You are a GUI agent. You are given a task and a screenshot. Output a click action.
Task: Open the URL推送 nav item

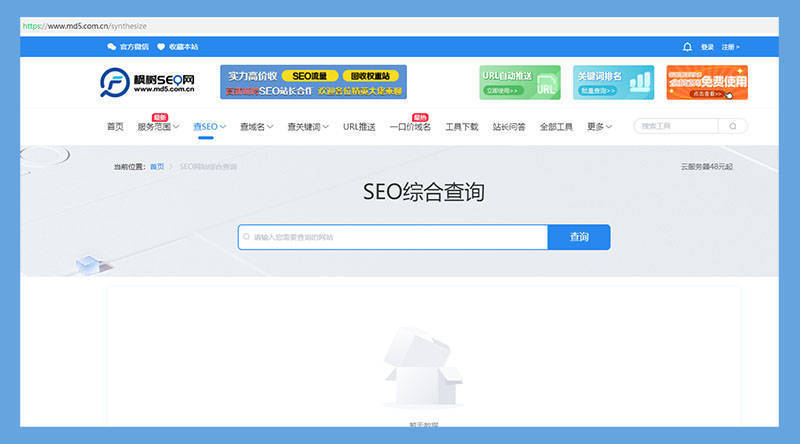tap(359, 127)
